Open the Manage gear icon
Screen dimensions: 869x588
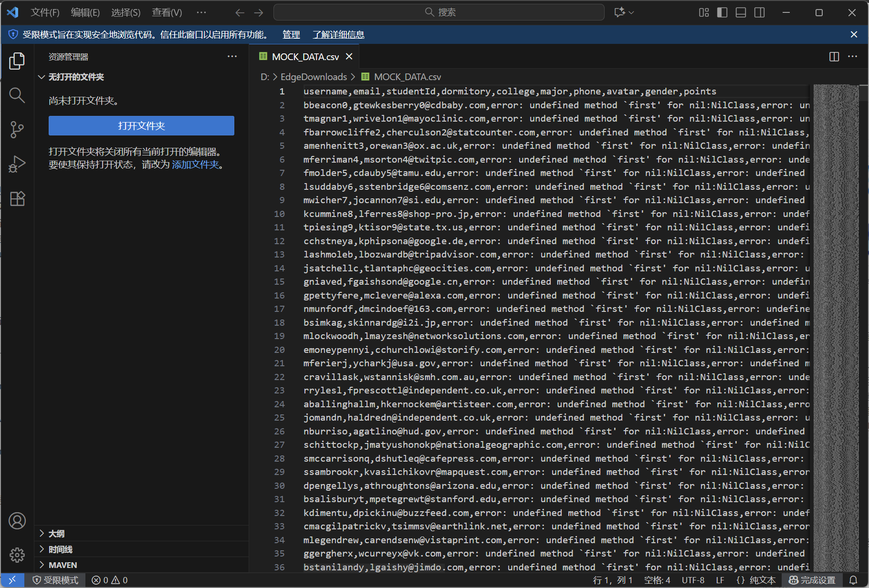(17, 555)
